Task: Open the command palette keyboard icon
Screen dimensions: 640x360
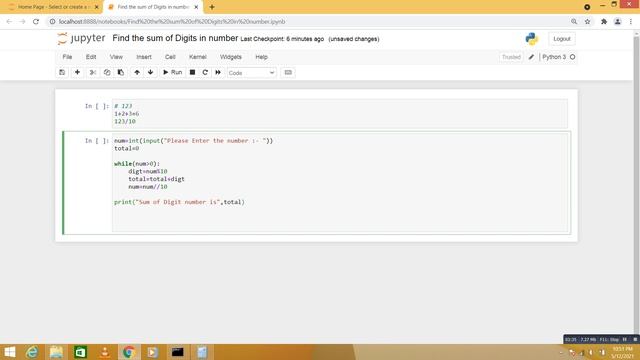Action: [x=288, y=72]
